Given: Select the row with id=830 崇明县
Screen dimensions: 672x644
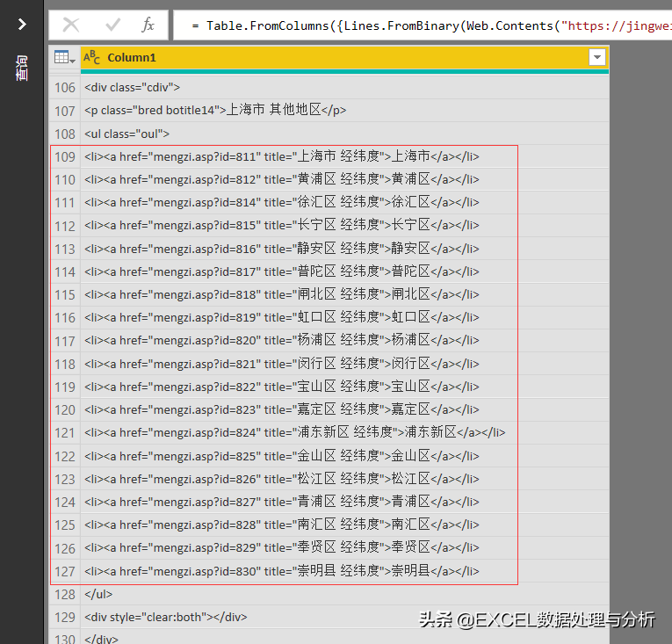Looking at the screenshot, I should point(344,571).
